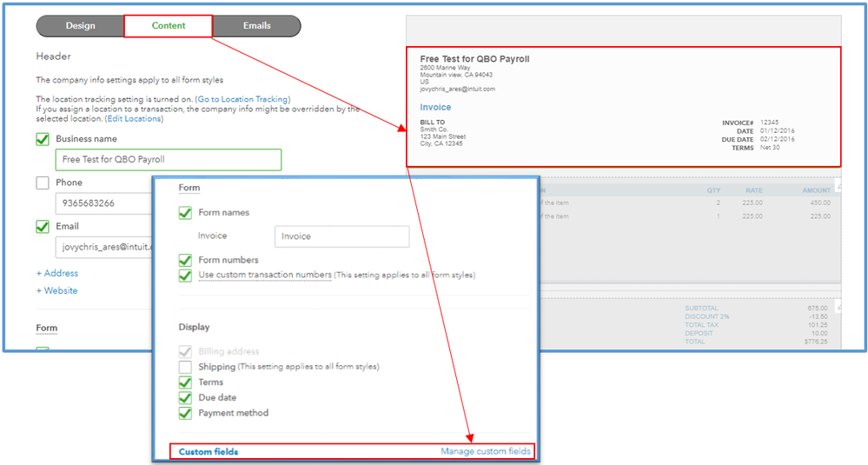Click the Net 30 terms value
868x465 pixels.
770,147
